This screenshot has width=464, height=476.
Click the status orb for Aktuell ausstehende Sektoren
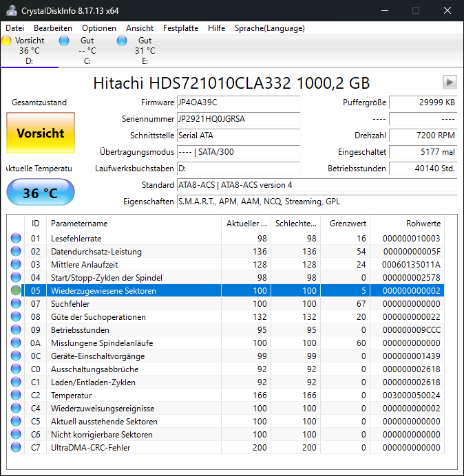(16, 421)
